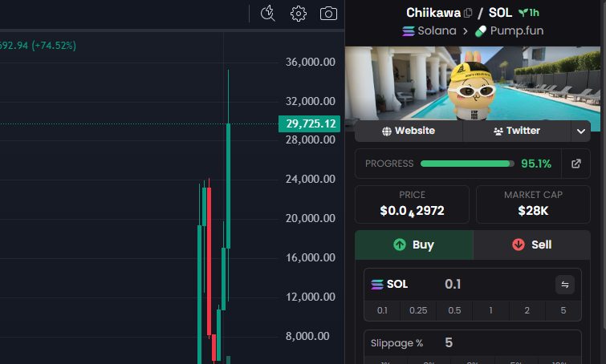
Task: Open the quick-replay lightning icon on chart toolbar
Action: click(267, 13)
